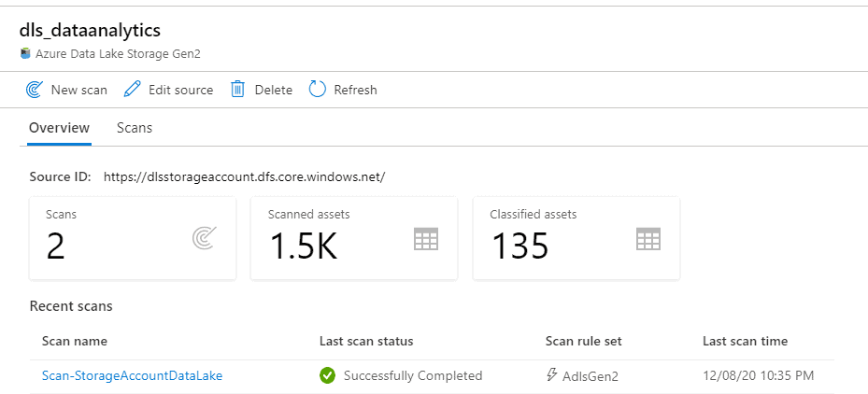Image resolution: width=868 pixels, height=394 pixels.
Task: Click the Refresh button label
Action: coord(355,90)
